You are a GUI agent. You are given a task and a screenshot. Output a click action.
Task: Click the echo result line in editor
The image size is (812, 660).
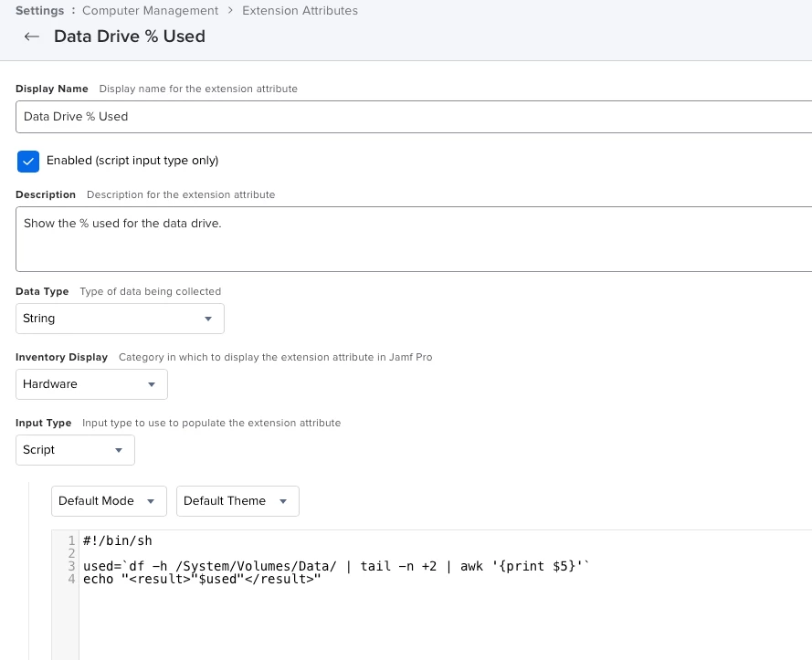[202, 580]
